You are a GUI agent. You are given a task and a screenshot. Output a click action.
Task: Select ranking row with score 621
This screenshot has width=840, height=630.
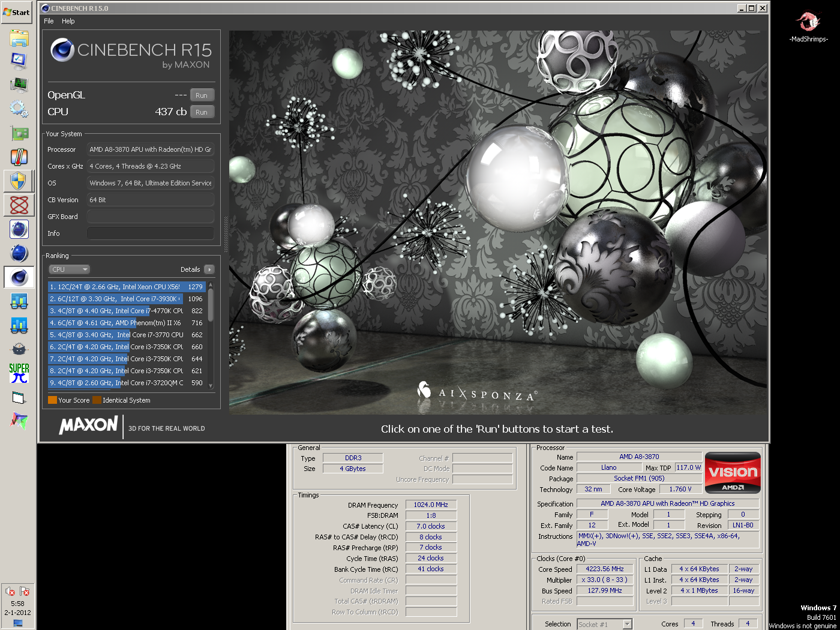tap(127, 371)
